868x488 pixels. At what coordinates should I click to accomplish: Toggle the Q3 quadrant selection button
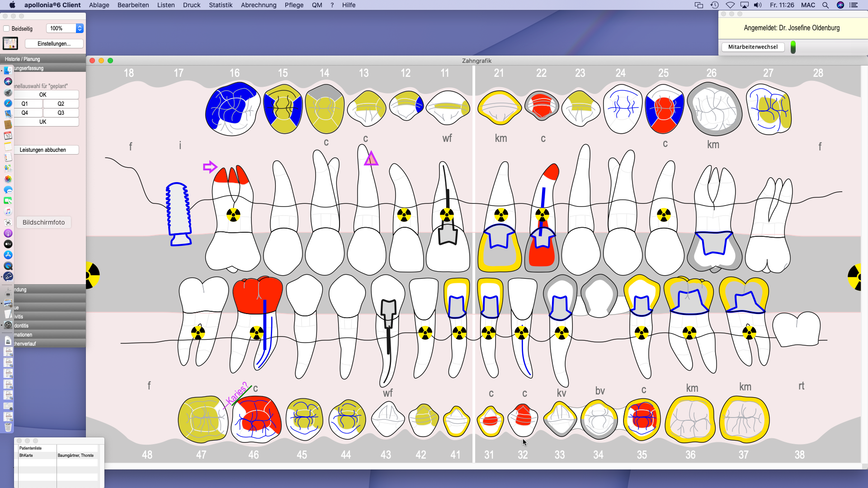coord(61,113)
